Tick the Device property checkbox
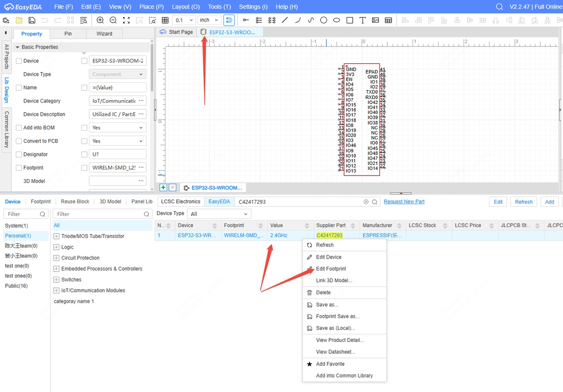 (19, 61)
